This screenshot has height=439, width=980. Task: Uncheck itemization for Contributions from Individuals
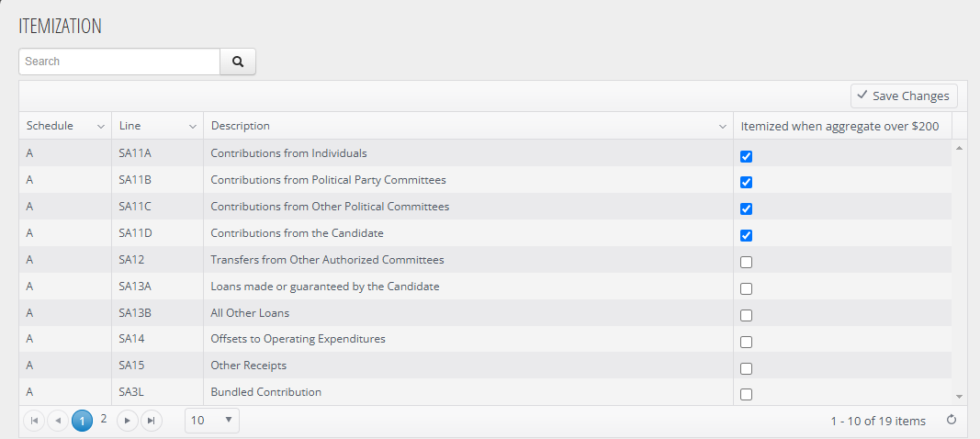point(746,156)
